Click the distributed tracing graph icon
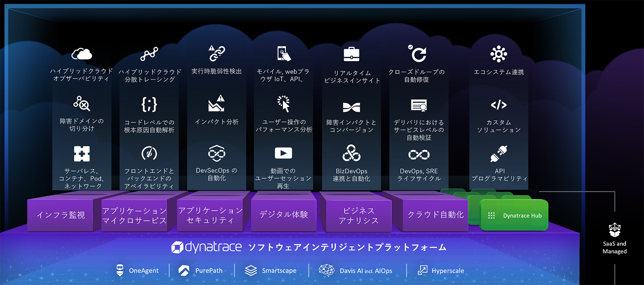Screen dimensions: 644x285 point(149,54)
